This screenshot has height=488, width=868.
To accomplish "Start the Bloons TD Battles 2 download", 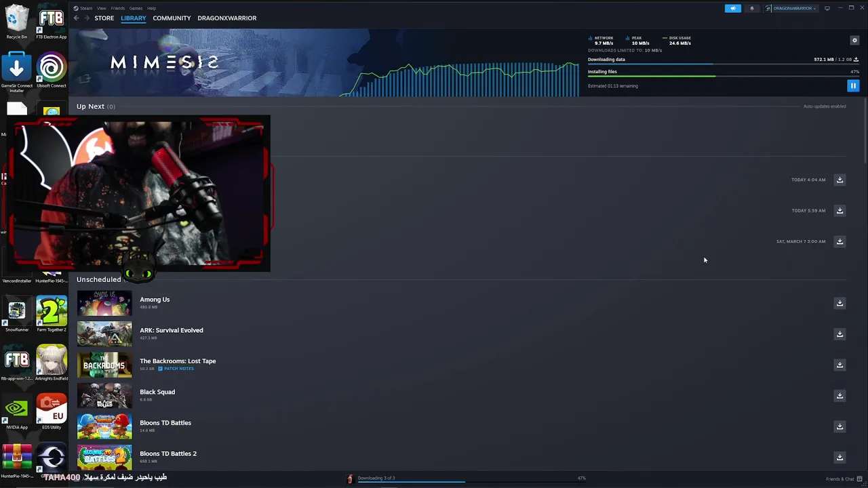I will 840,457.
